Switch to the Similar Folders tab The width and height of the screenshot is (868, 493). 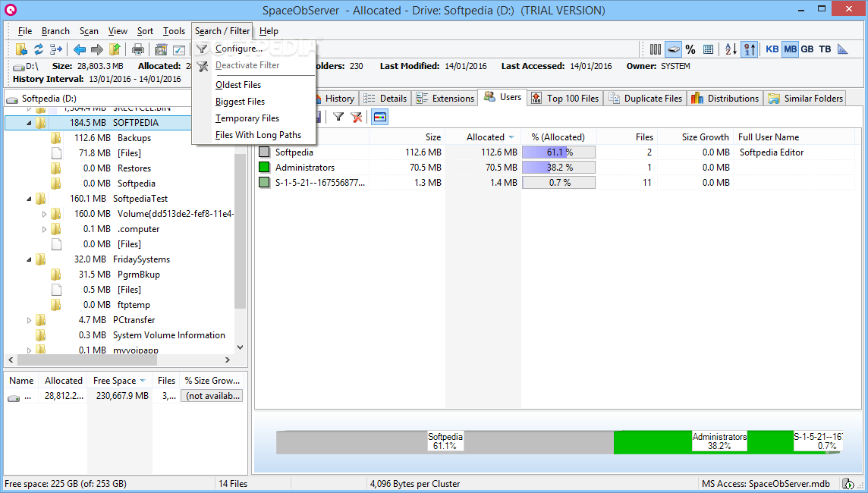806,99
